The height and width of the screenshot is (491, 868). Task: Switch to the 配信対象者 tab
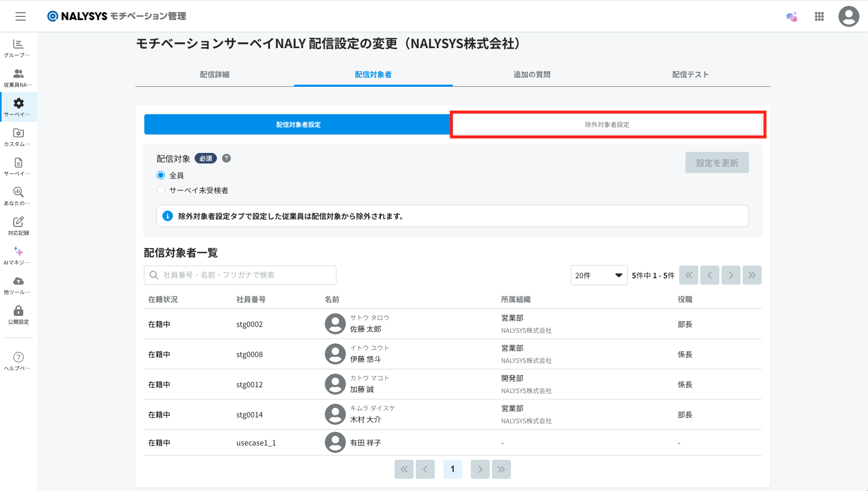[373, 75]
